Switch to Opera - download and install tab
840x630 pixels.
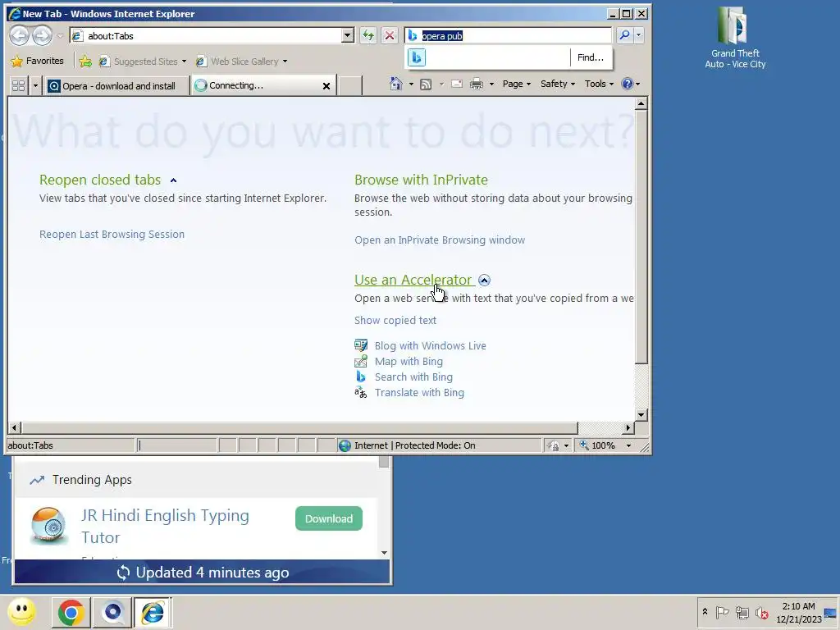[116, 85]
